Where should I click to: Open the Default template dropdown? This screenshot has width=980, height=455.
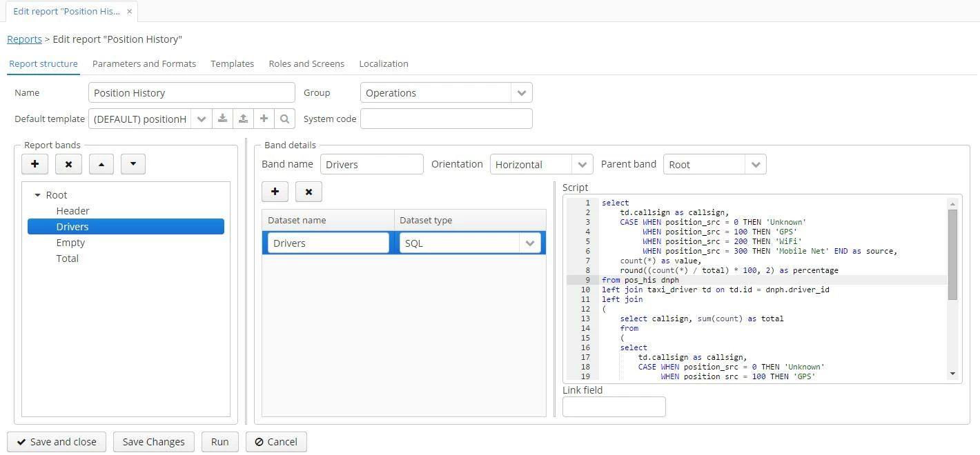201,119
